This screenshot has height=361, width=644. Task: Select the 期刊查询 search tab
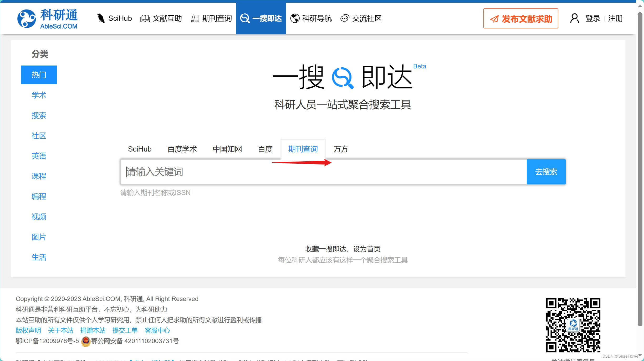click(303, 149)
